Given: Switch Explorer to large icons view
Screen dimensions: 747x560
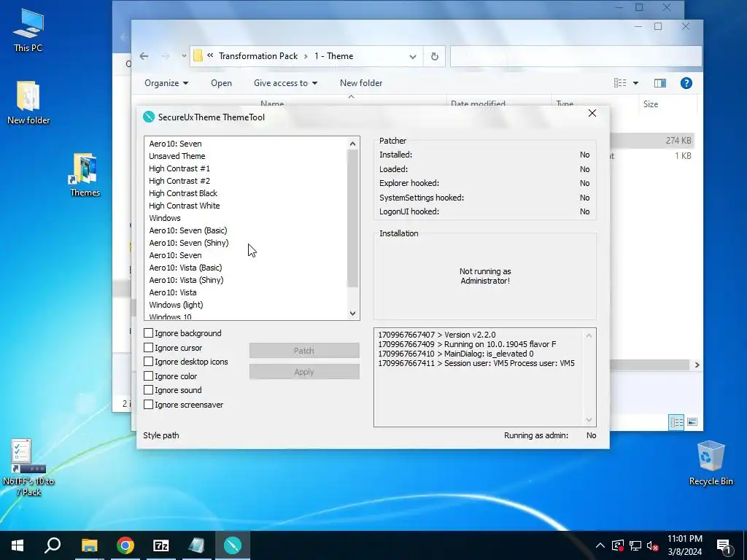Looking at the screenshot, I should pos(692,422).
